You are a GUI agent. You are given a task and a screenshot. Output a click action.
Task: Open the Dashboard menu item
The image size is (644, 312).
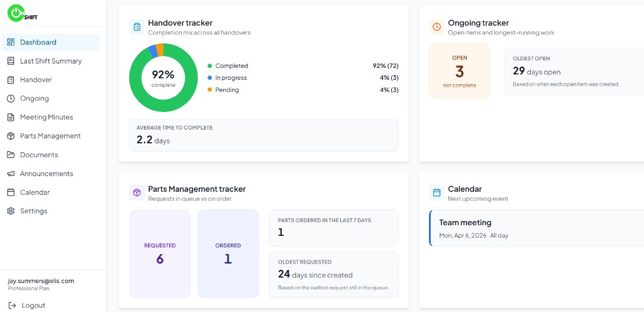50,42
